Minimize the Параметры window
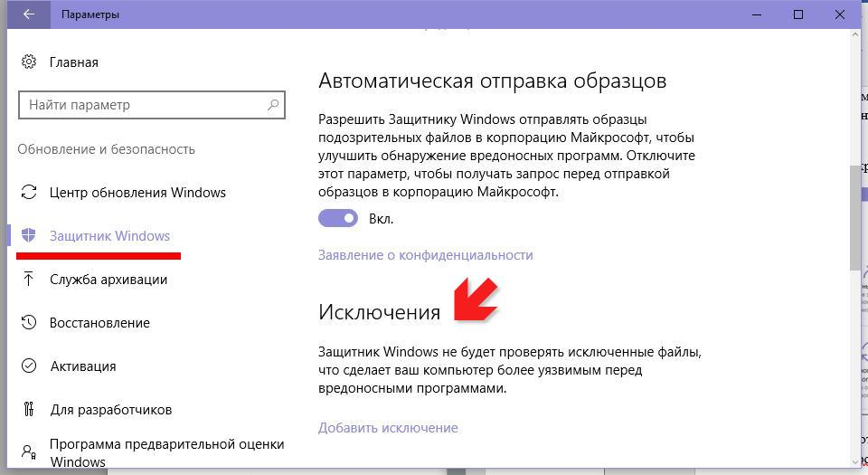Viewport: 868px width, 475px height. pyautogui.click(x=757, y=14)
